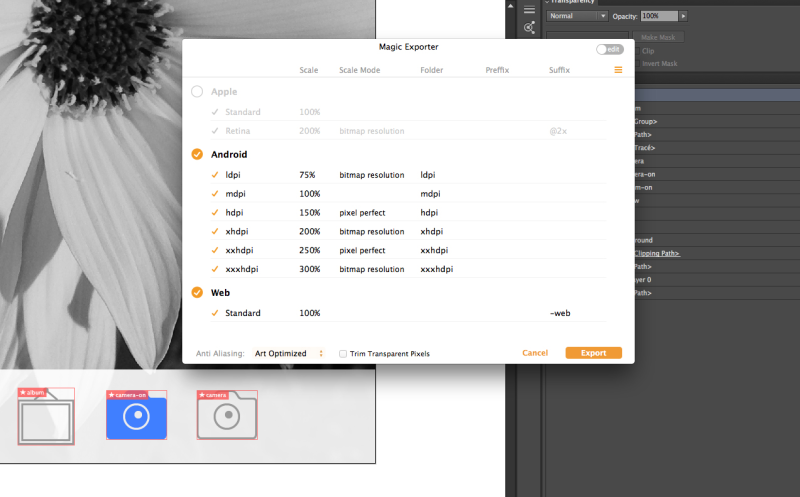Open the blending mode Normal dropdown
Viewport: 800px width, 497px height.
point(577,16)
